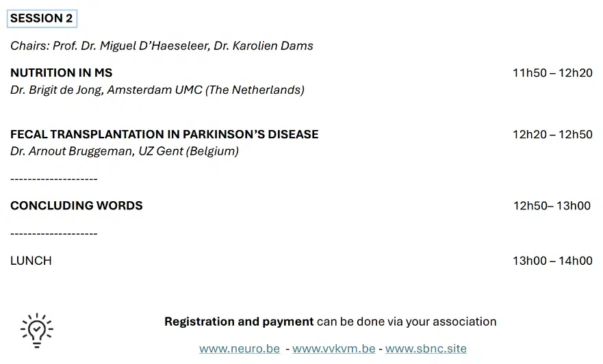Follow the www.sbnc.site hyperlink
Viewport: 603px width, 364px height.
click(426, 348)
